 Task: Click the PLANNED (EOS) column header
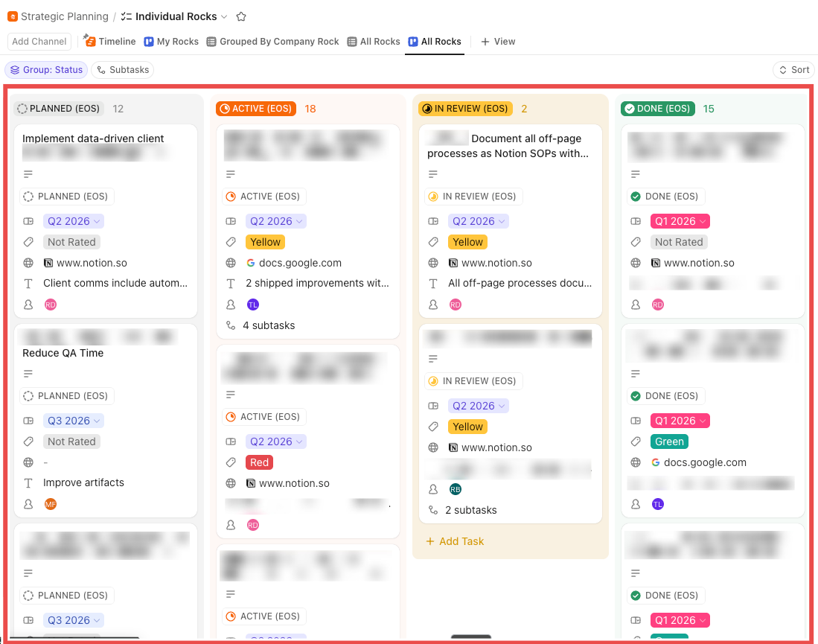(59, 109)
